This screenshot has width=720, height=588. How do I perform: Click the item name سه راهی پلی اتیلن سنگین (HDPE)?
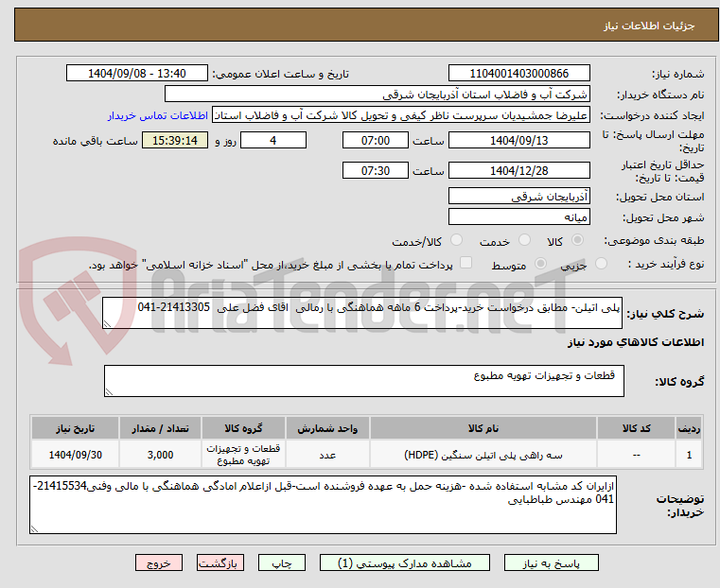483,455
